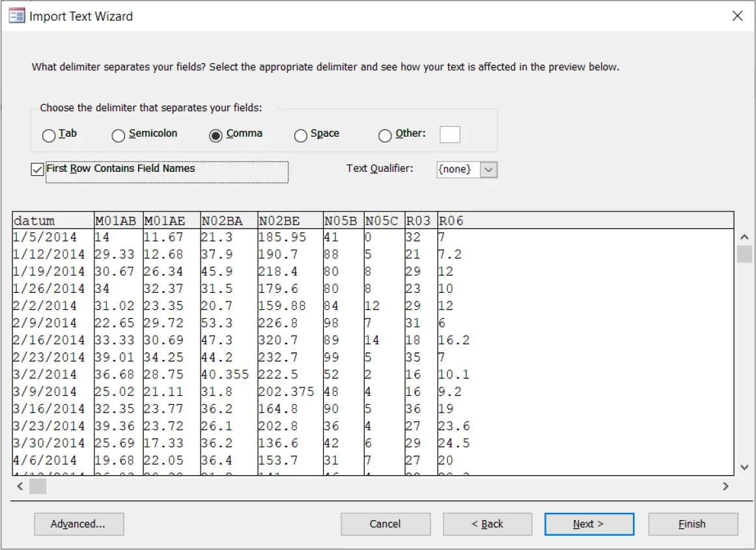Pick the Space delimiter option

tap(301, 135)
